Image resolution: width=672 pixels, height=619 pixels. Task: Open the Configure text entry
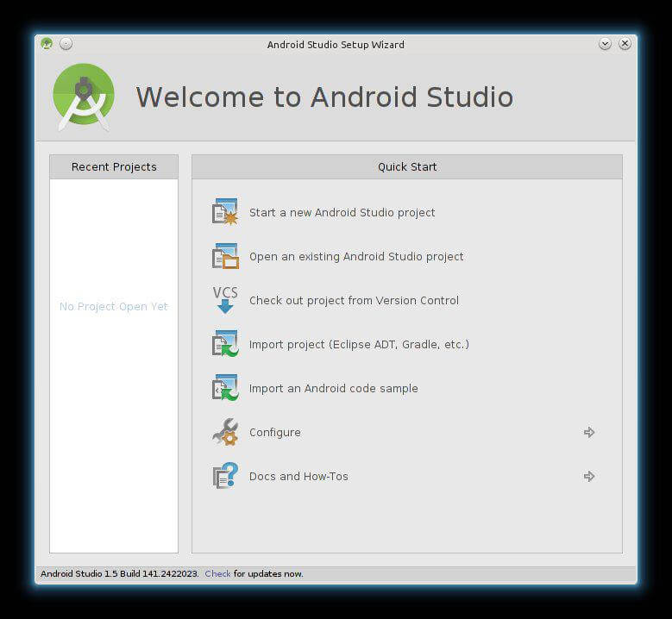click(275, 433)
